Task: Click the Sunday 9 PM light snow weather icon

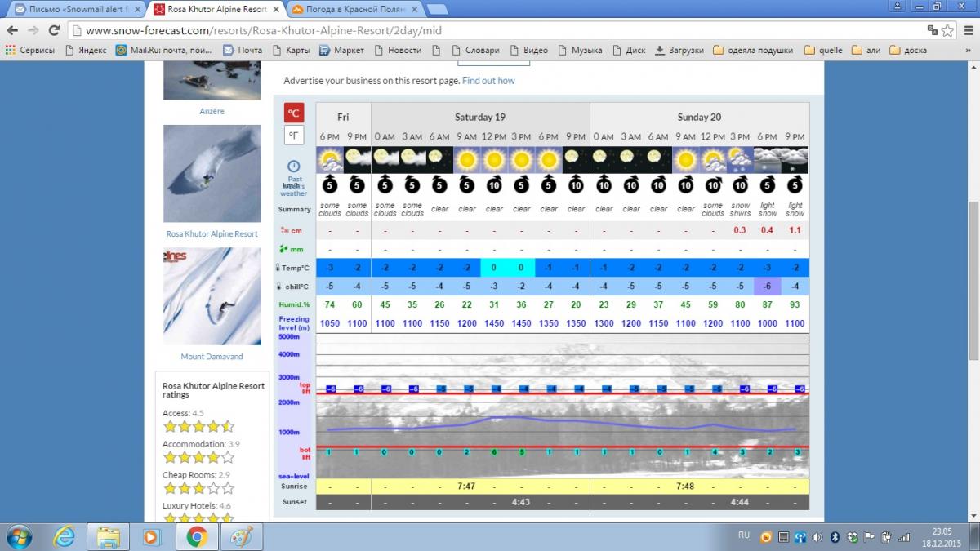Action: click(795, 159)
